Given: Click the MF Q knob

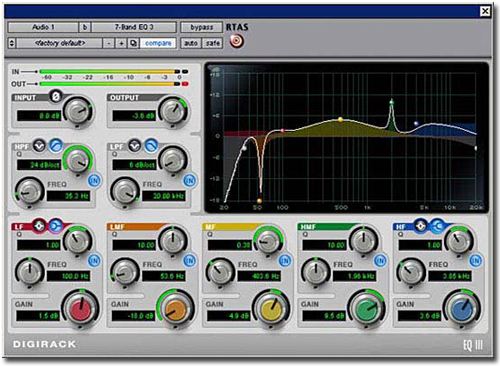Looking at the screenshot, I should pyautogui.click(x=268, y=241).
